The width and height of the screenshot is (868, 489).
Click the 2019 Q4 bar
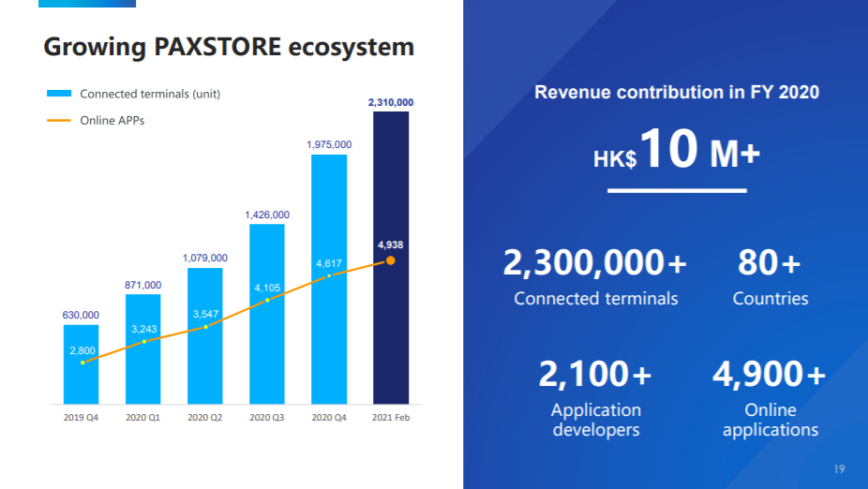[x=81, y=364]
